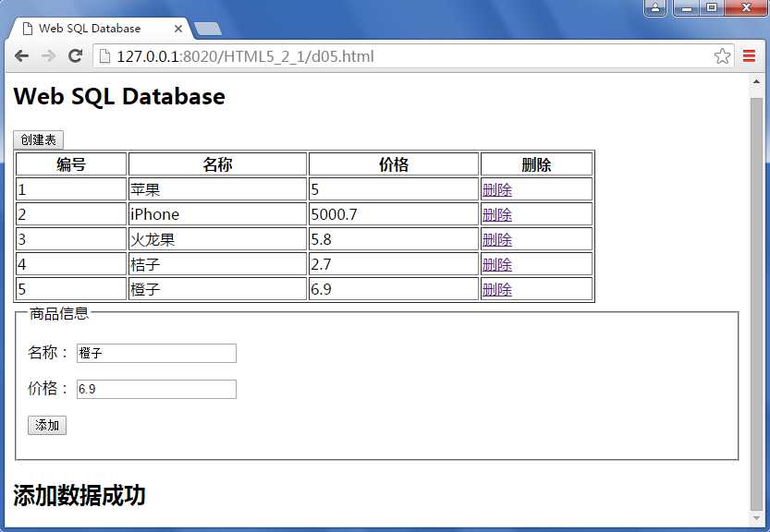The height and width of the screenshot is (532, 770).
Task: Click the 商品信息 fieldset legend
Action: 58,313
